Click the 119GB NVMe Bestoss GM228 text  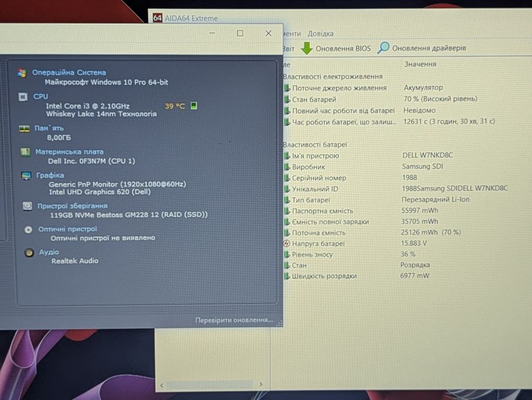click(129, 214)
